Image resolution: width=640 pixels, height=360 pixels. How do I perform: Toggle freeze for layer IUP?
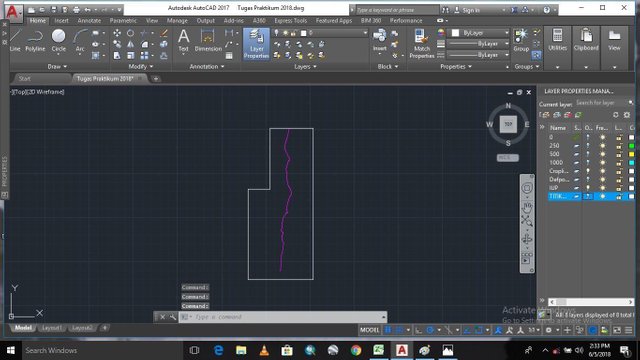pos(602,188)
